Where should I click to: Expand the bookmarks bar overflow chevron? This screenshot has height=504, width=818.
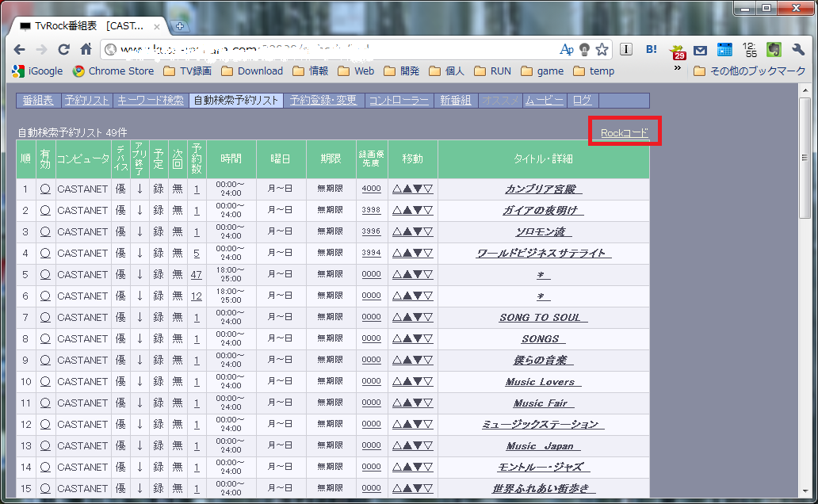click(x=678, y=68)
